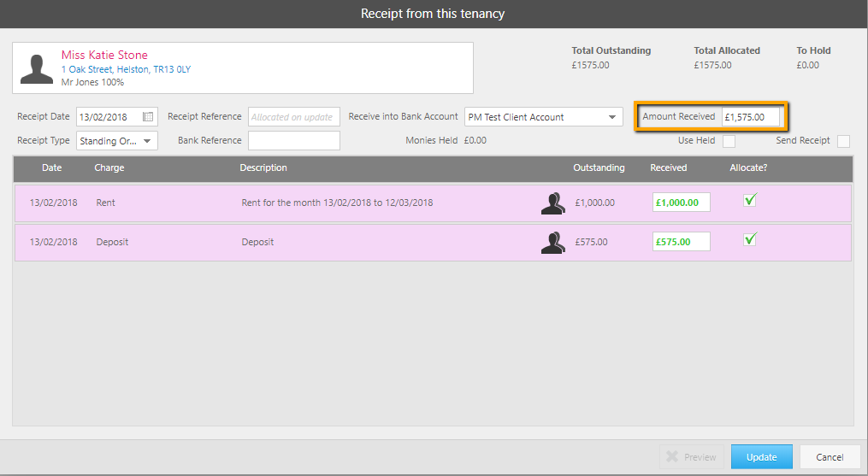Click the Charge column header

tap(109, 167)
